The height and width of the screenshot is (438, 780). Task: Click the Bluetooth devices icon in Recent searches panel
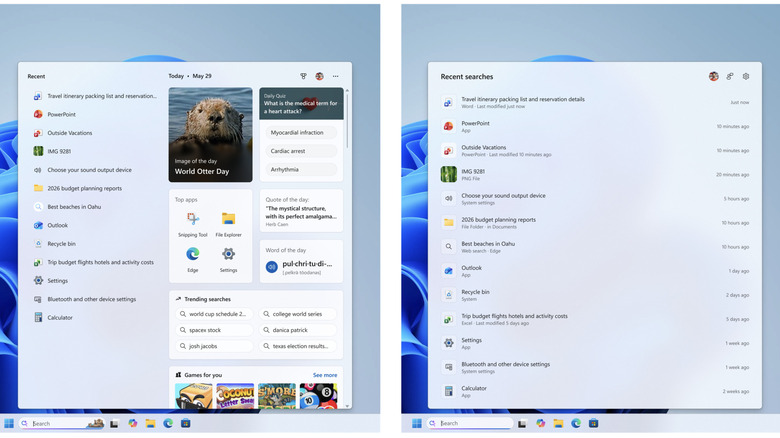(x=448, y=367)
